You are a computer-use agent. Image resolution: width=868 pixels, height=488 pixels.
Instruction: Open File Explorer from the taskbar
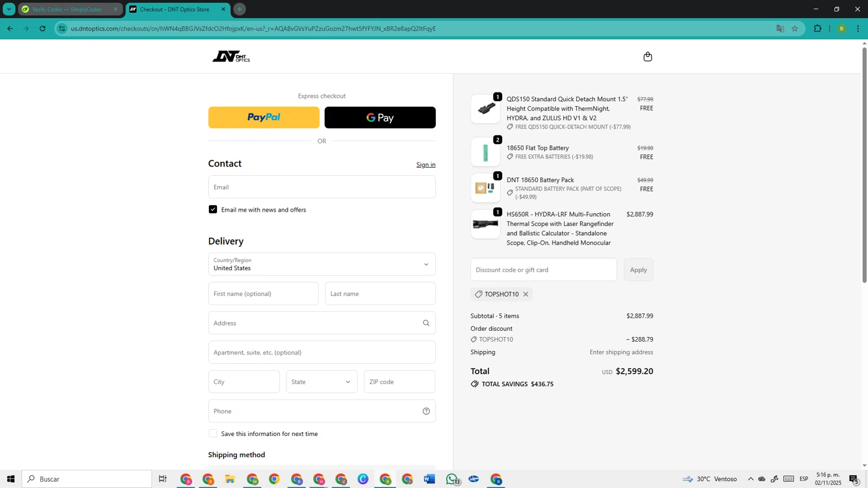click(x=230, y=479)
